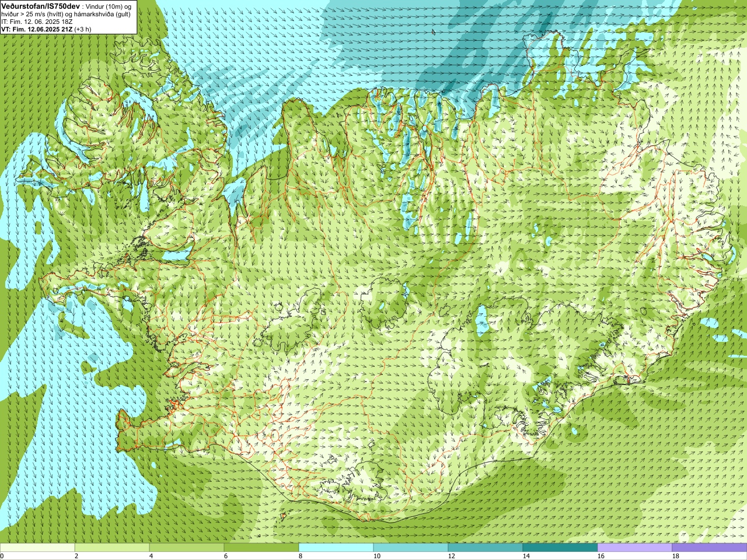Click the legend scale label '2'

(76, 556)
